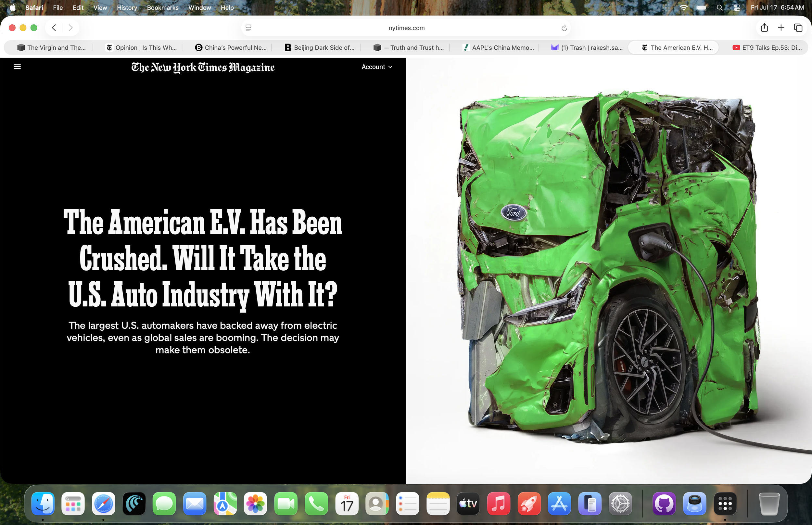Open Maps from the Dock
This screenshot has height=525, width=812.
[x=225, y=503]
